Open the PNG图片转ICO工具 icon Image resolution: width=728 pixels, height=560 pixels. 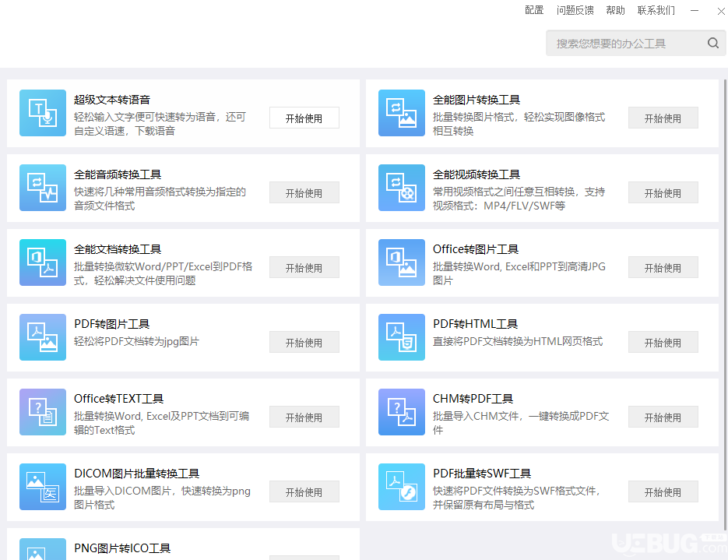[x=43, y=549]
